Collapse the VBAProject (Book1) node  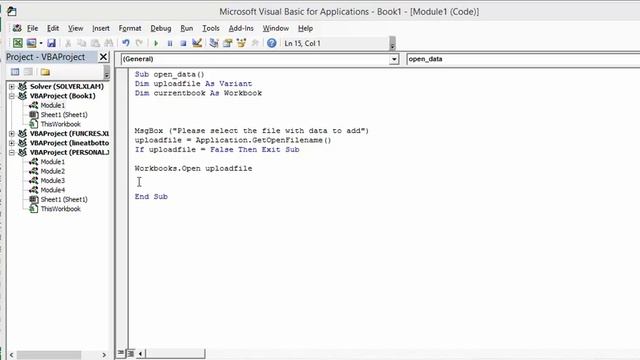tap(12, 96)
